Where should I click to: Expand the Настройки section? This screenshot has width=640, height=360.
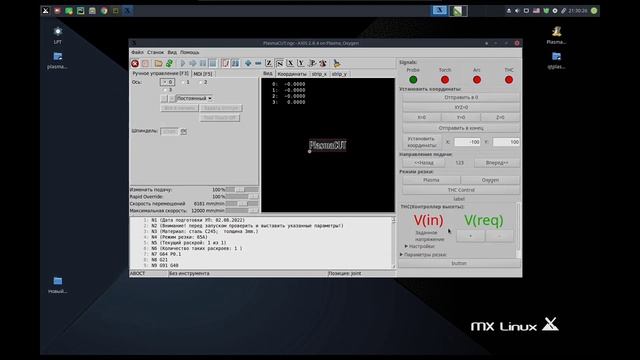click(x=419, y=246)
